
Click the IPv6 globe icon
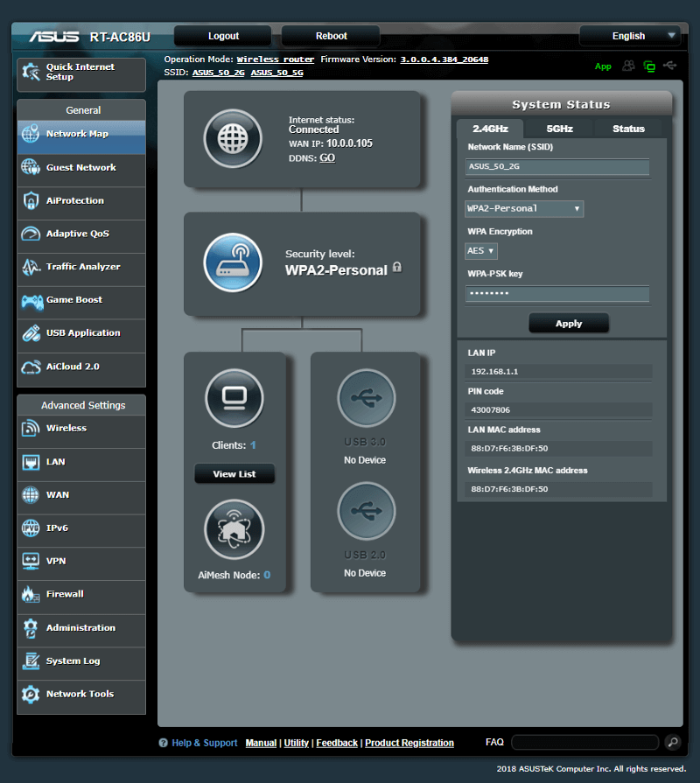[x=31, y=528]
